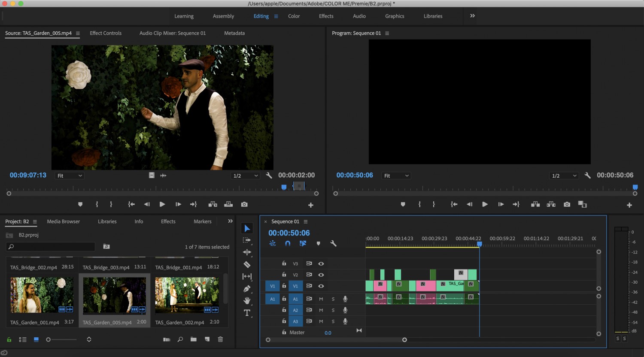Select the Slip tool
Image resolution: width=644 pixels, height=357 pixels.
click(247, 276)
